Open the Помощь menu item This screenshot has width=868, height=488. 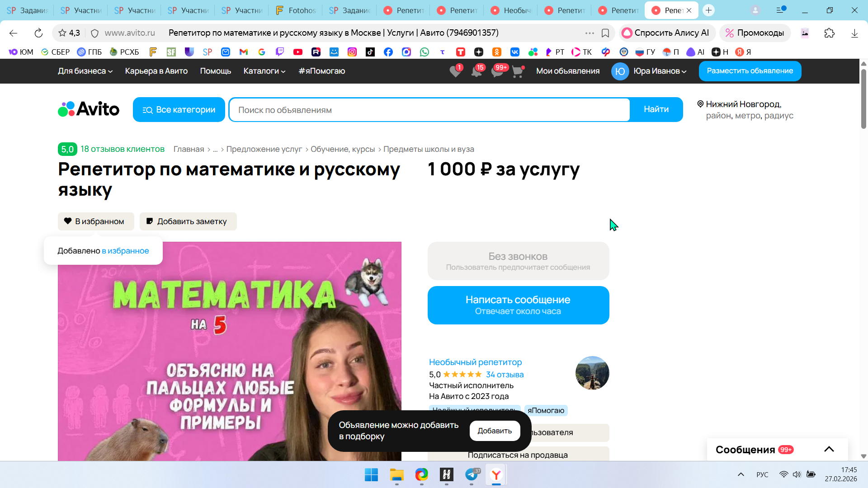click(x=215, y=71)
